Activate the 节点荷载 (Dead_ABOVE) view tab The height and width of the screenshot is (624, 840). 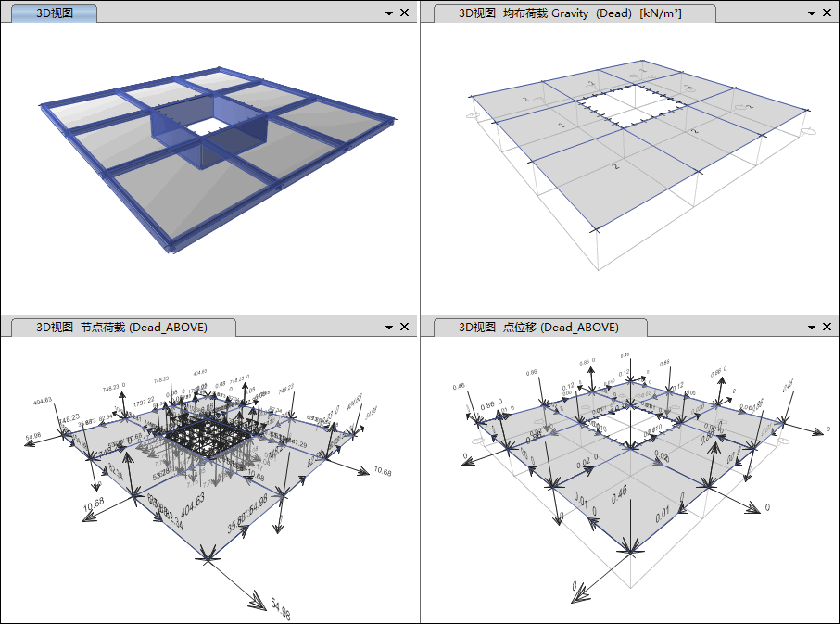(x=122, y=327)
